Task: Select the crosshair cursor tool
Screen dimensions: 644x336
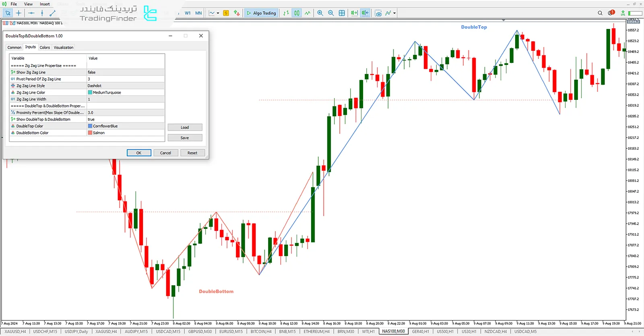Action: tap(19, 13)
